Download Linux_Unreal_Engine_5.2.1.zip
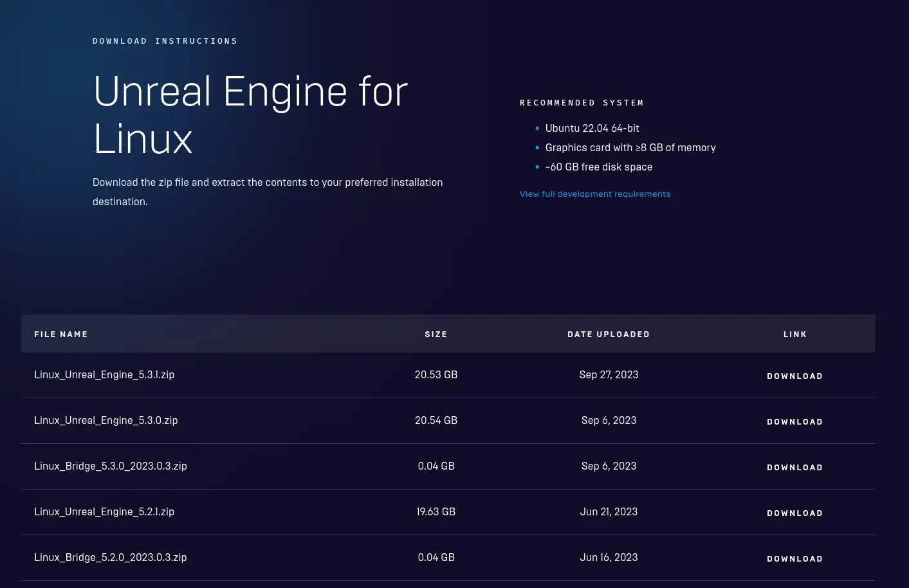Image resolution: width=909 pixels, height=588 pixels. (x=794, y=513)
